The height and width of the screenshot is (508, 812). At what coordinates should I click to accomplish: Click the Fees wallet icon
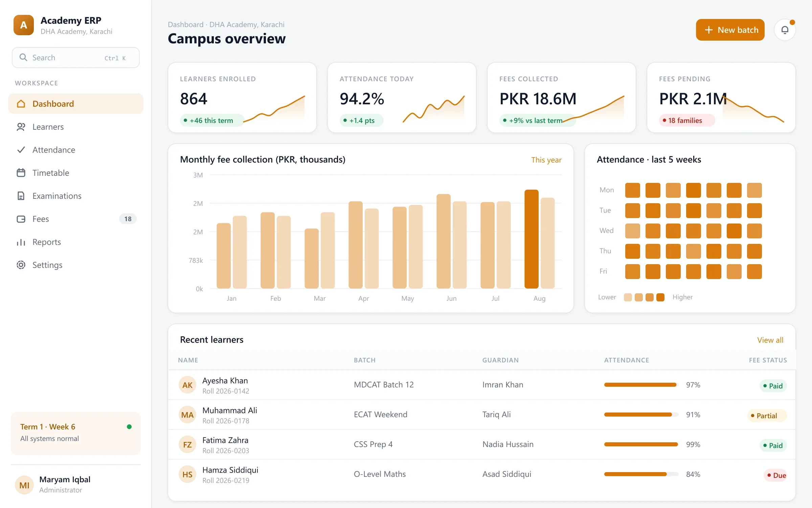[21, 219]
